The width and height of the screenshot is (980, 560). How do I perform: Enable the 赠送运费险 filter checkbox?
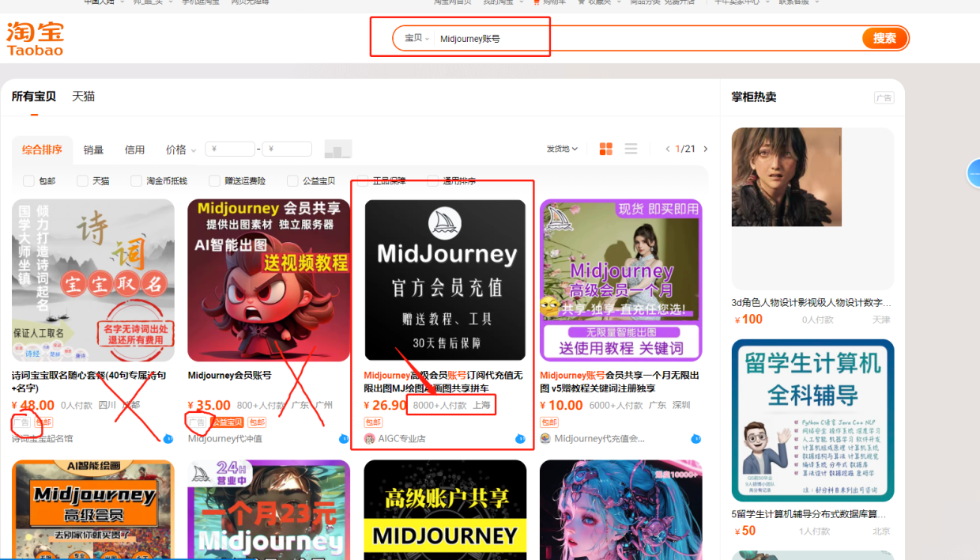pos(214,181)
